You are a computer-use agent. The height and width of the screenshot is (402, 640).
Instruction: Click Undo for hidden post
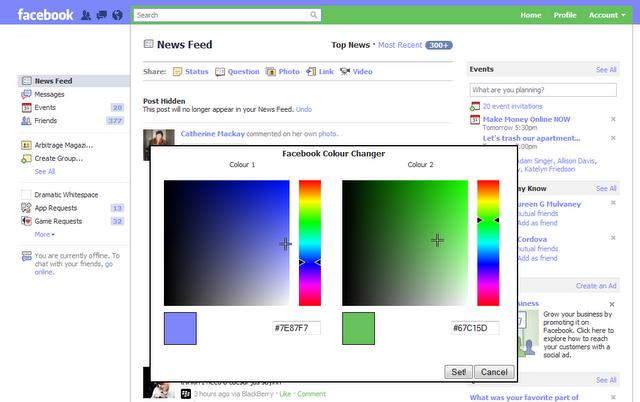(x=304, y=109)
